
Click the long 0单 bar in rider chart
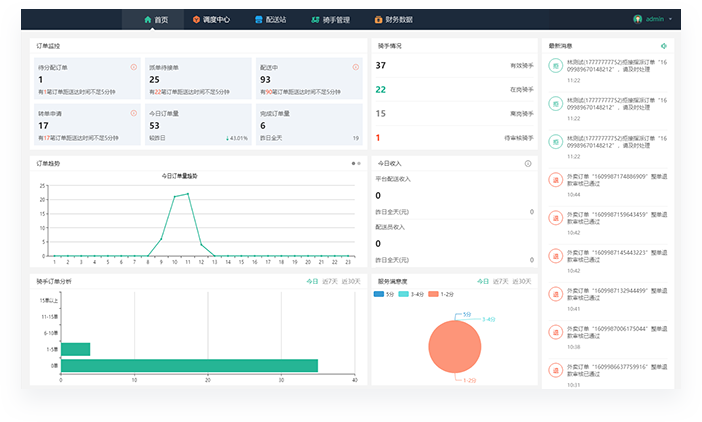coord(189,365)
